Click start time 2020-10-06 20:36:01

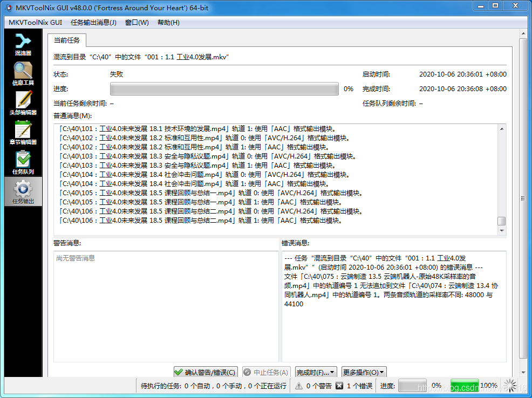(x=463, y=74)
